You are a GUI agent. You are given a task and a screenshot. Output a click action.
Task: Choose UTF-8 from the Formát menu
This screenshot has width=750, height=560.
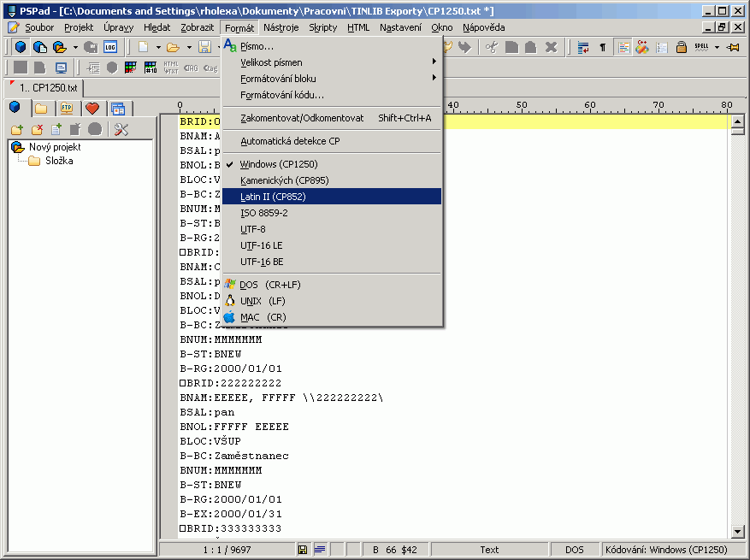[253, 229]
